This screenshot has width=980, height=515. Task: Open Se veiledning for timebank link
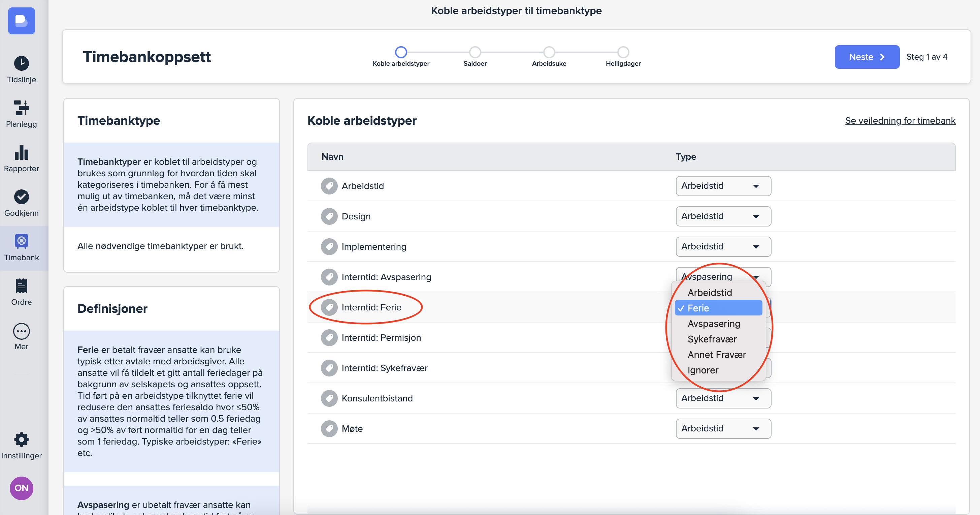(x=900, y=121)
